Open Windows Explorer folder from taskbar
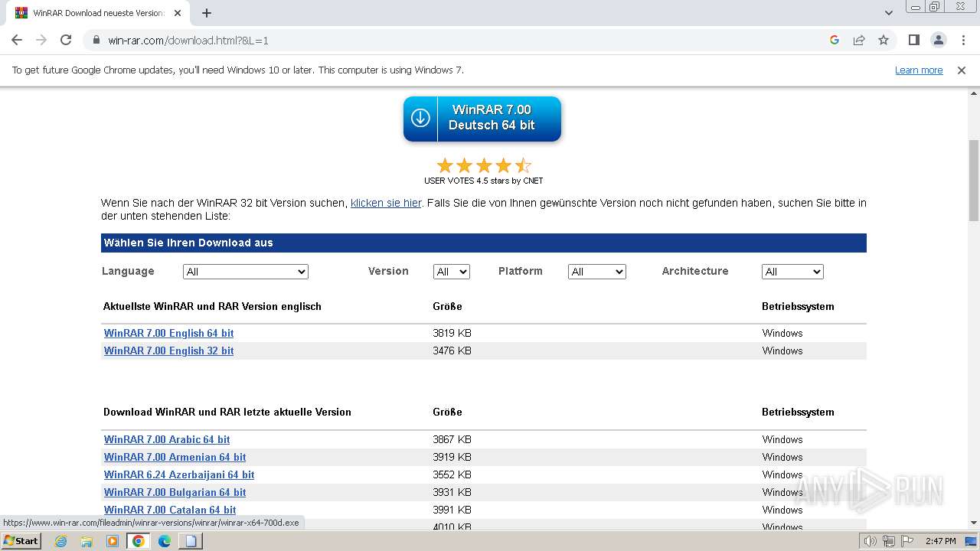Image resolution: width=980 pixels, height=551 pixels. pyautogui.click(x=87, y=541)
